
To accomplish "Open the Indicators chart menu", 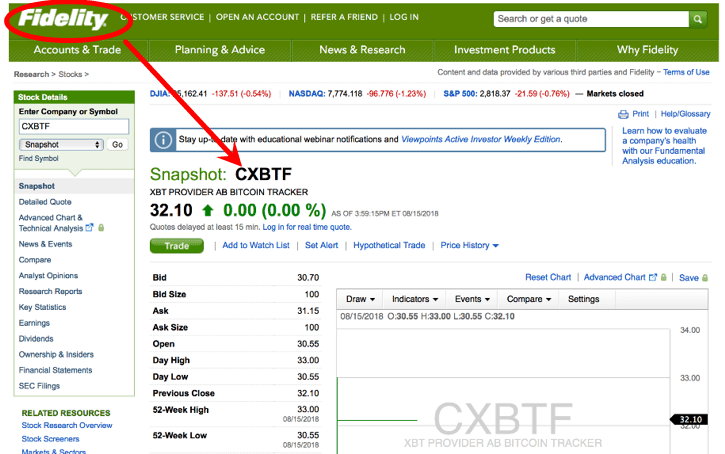I will point(415,299).
